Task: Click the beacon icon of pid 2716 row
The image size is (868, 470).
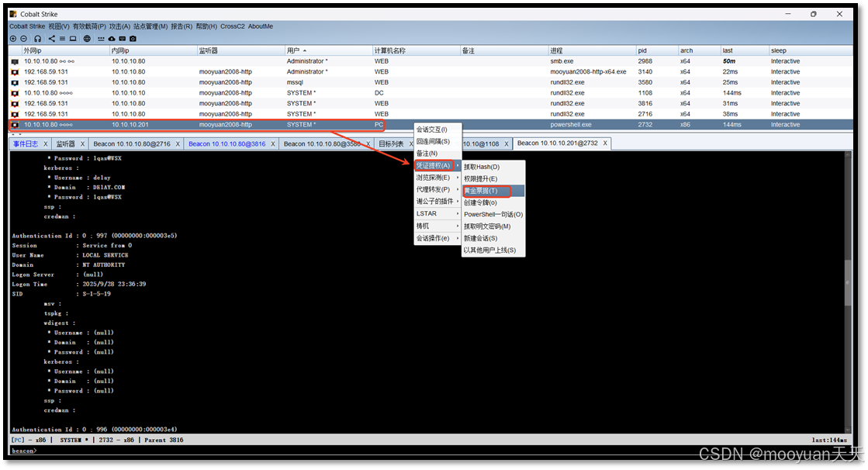Action: [x=15, y=114]
